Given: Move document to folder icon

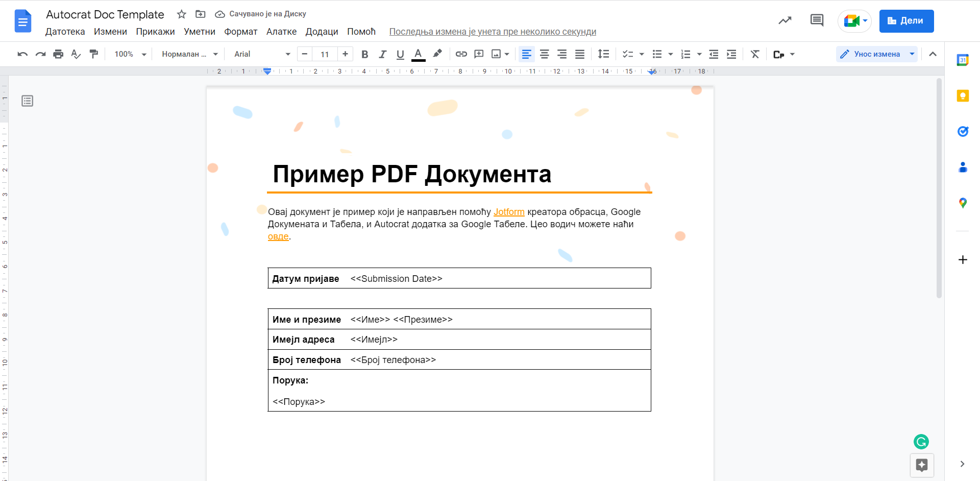Looking at the screenshot, I should tap(200, 14).
